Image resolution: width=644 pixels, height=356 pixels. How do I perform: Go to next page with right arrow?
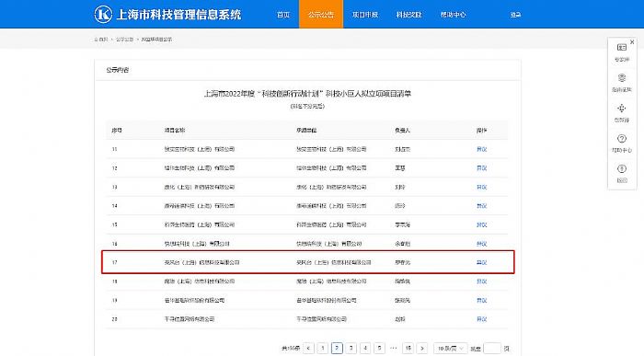coord(421,349)
